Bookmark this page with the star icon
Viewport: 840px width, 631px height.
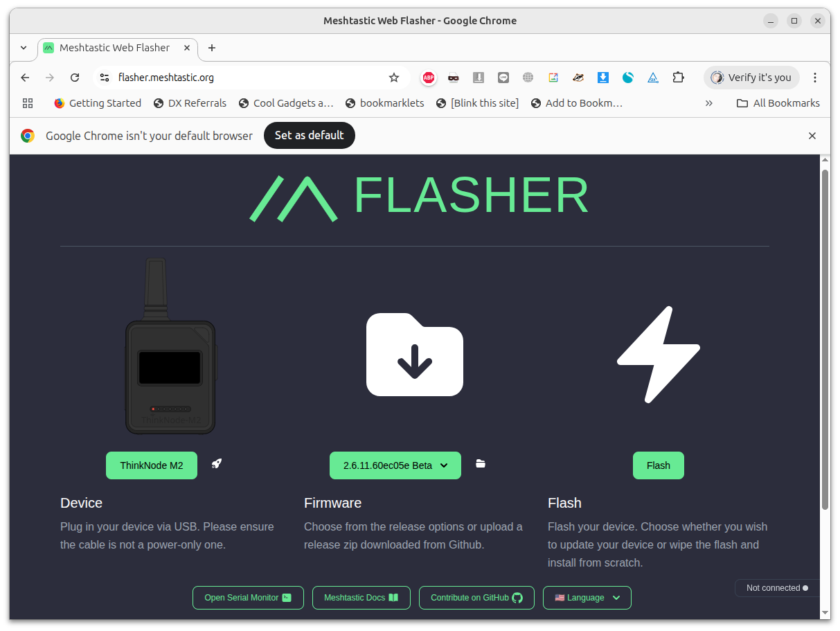coord(394,78)
